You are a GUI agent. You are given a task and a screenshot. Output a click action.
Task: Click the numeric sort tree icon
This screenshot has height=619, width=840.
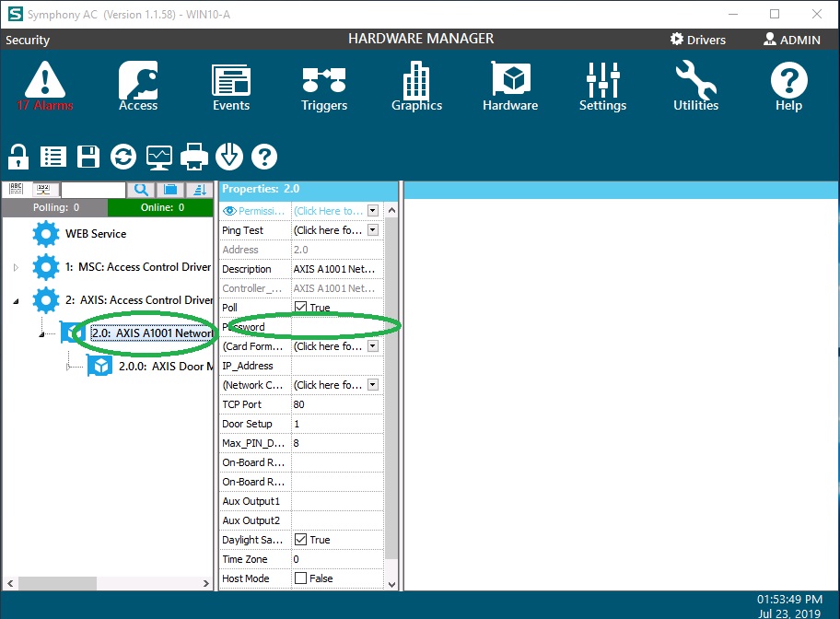pos(43,189)
